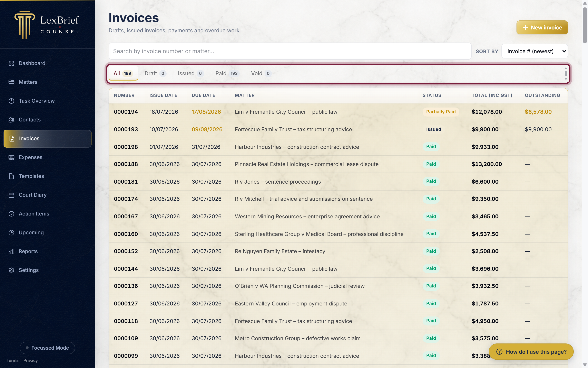The width and height of the screenshot is (588, 368).
Task: Open the Sort By dropdown
Action: click(535, 51)
